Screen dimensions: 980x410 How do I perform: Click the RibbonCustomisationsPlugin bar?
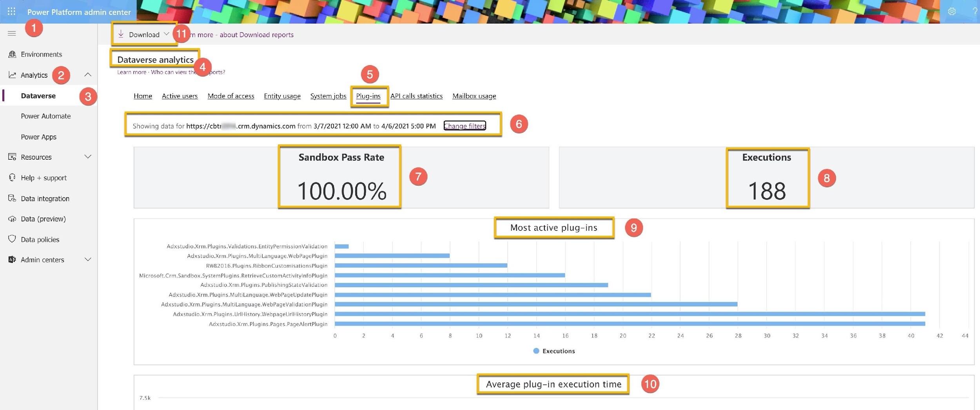(x=421, y=265)
